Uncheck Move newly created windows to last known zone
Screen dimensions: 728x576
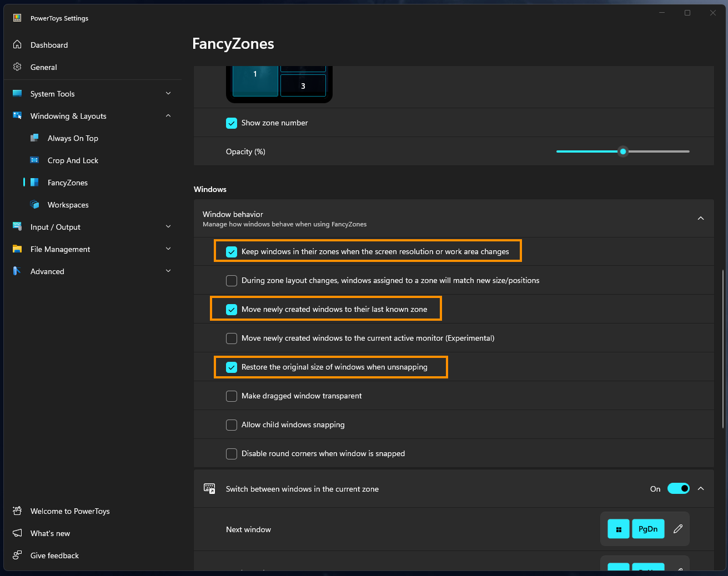232,309
